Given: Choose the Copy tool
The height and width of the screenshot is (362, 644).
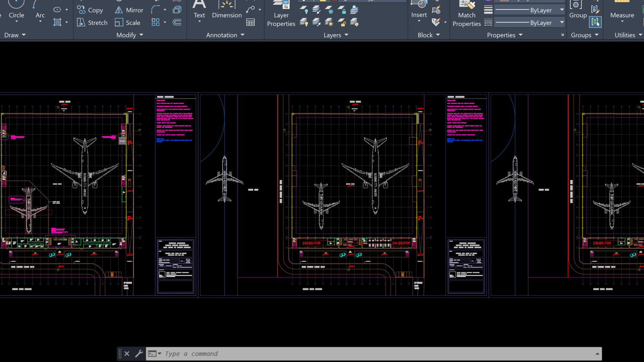Looking at the screenshot, I should pyautogui.click(x=90, y=10).
